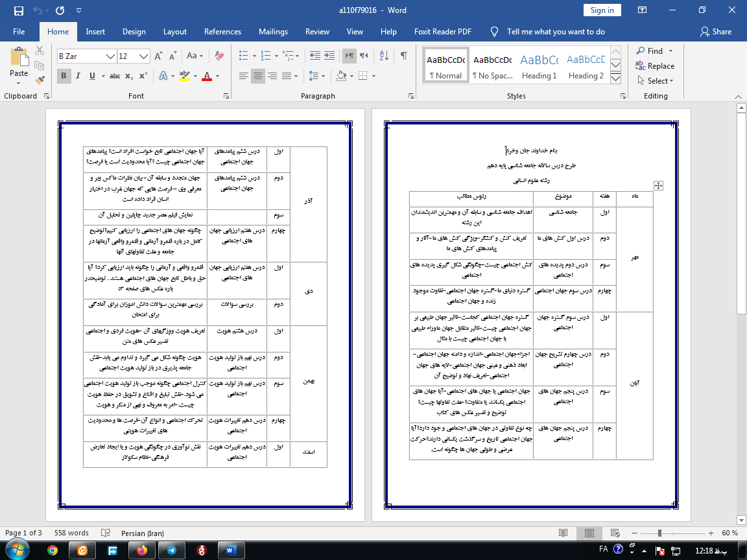Click the Save icon in the title bar
The height and width of the screenshot is (560, 747).
tap(18, 10)
